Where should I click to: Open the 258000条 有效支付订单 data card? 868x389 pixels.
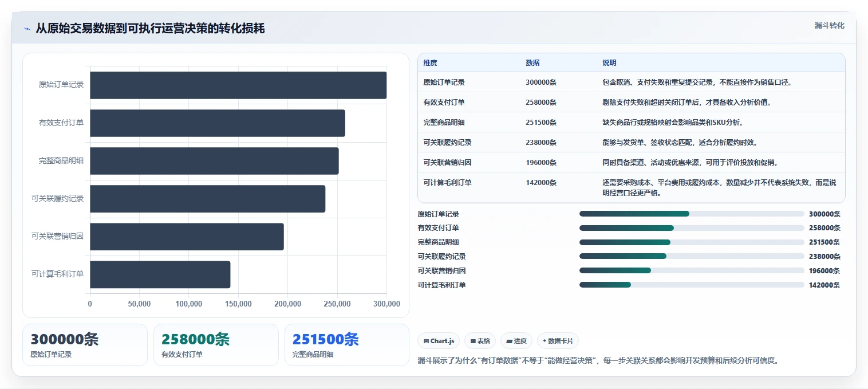(216, 345)
